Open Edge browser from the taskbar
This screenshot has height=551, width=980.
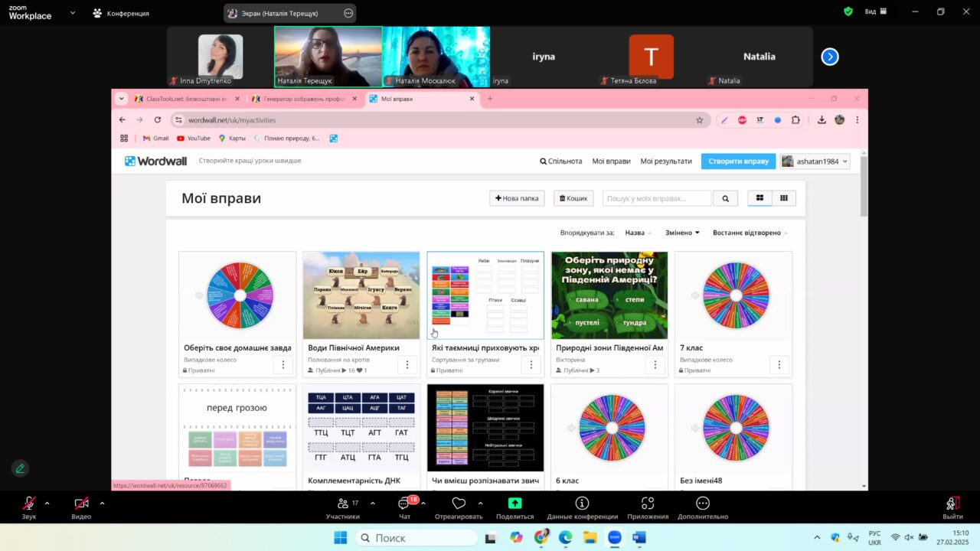pyautogui.click(x=565, y=538)
